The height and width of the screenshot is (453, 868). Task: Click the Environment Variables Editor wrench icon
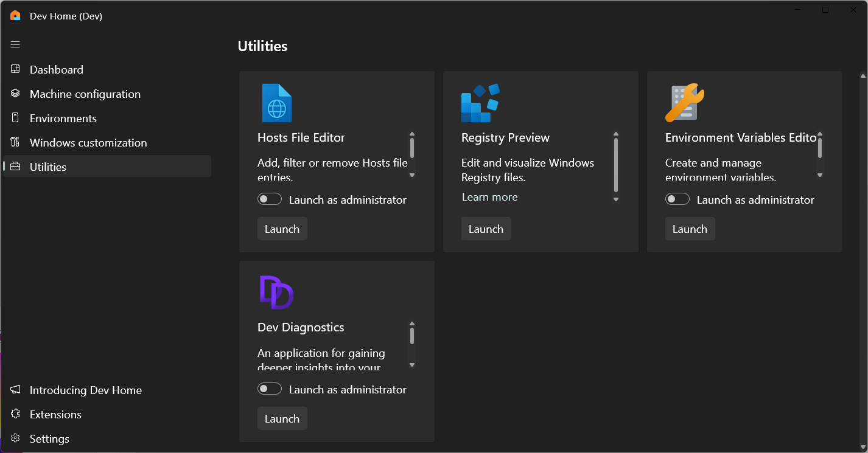point(685,103)
